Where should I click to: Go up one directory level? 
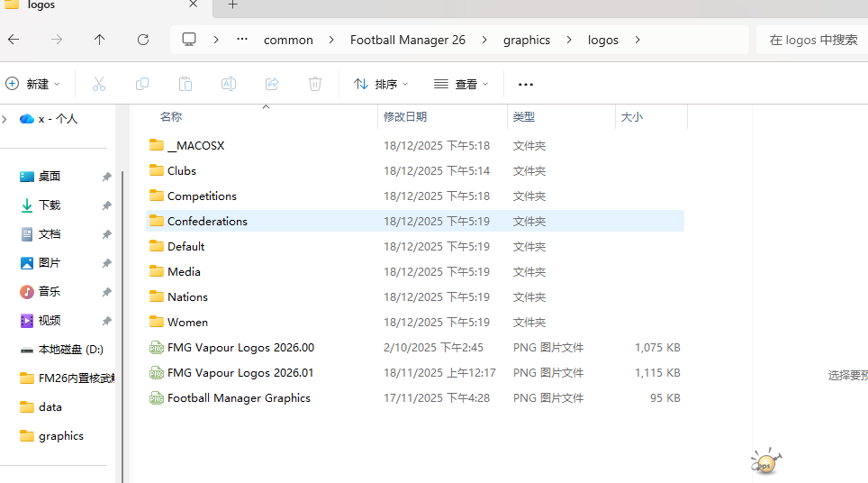99,40
